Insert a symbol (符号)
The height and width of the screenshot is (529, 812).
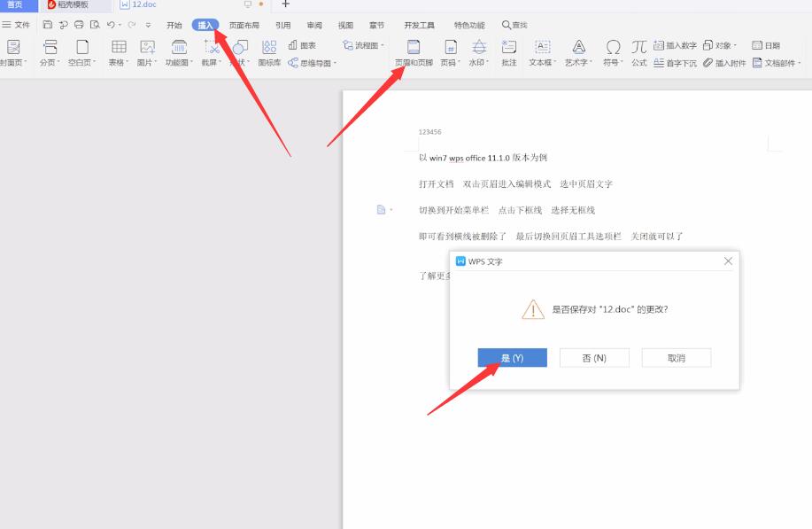coord(613,53)
